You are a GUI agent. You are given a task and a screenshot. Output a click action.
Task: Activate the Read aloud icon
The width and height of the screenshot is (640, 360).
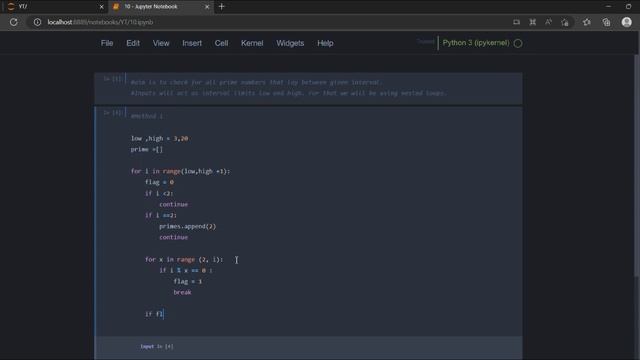coord(548,22)
